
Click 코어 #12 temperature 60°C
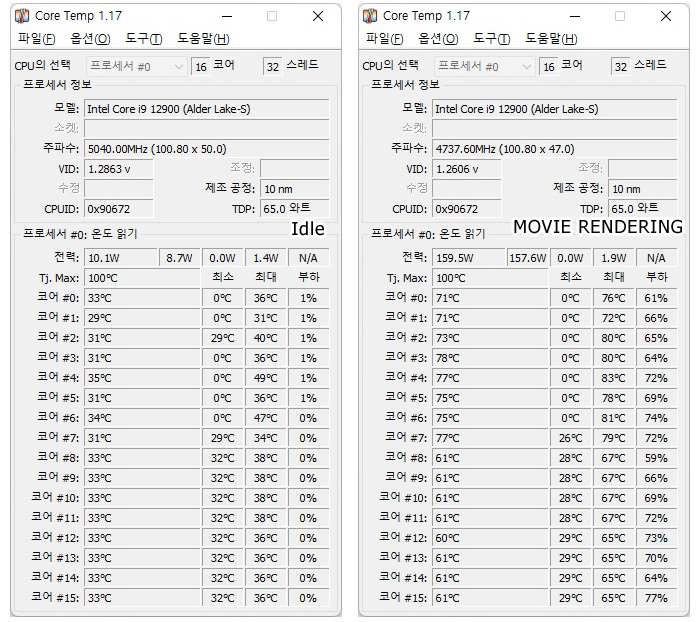[490, 538]
